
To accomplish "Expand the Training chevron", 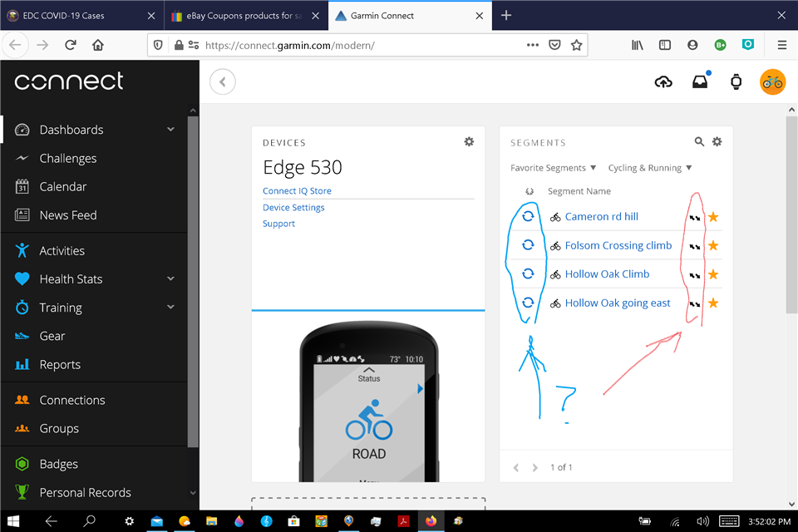I will [x=171, y=307].
